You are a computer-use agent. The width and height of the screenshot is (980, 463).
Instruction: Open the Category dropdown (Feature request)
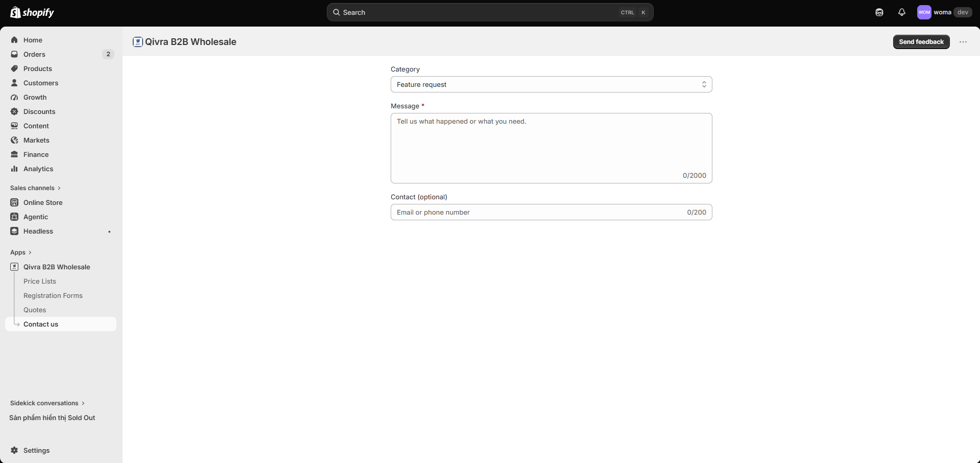pyautogui.click(x=551, y=84)
